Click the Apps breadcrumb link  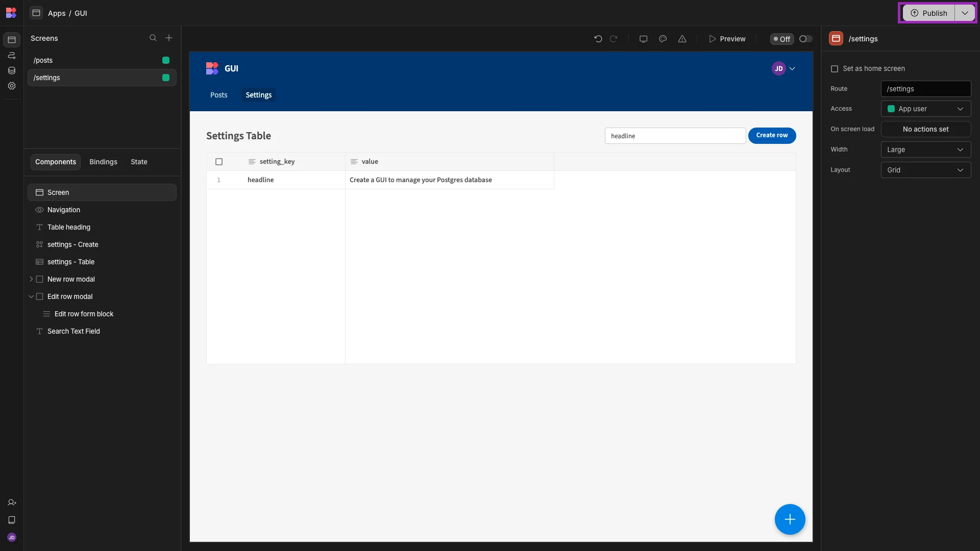click(57, 13)
